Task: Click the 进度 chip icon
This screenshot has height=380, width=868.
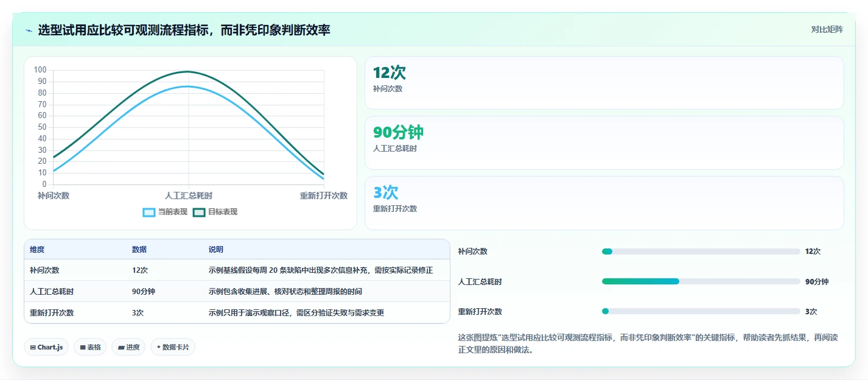Action: 121,347
